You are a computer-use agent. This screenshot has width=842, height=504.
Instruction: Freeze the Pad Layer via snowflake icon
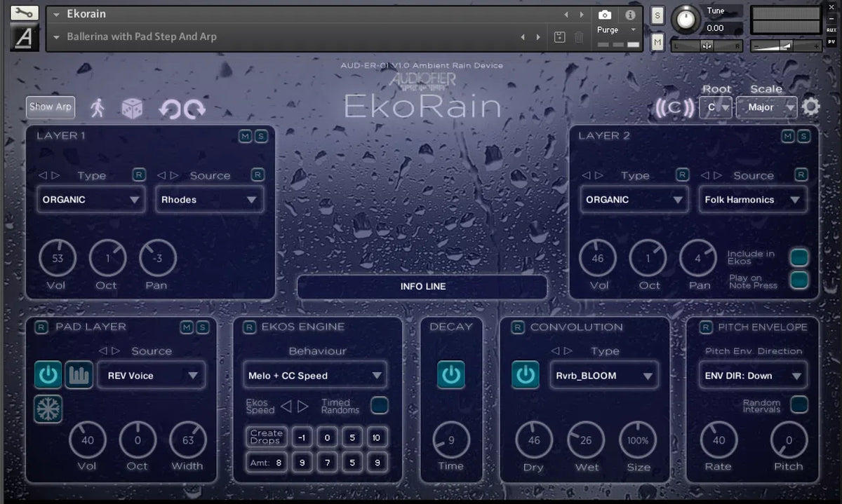pos(47,409)
